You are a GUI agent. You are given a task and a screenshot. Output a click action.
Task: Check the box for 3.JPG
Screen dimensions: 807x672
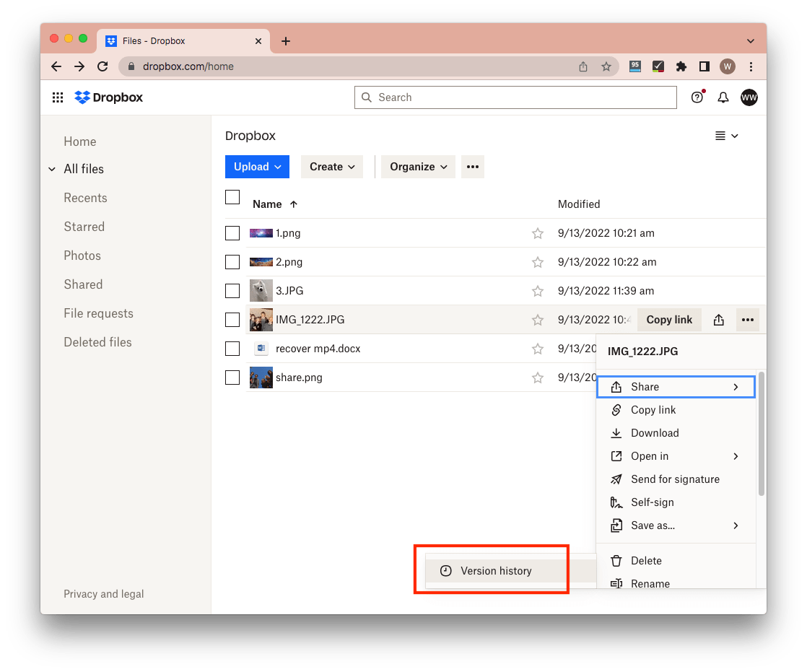coord(232,291)
